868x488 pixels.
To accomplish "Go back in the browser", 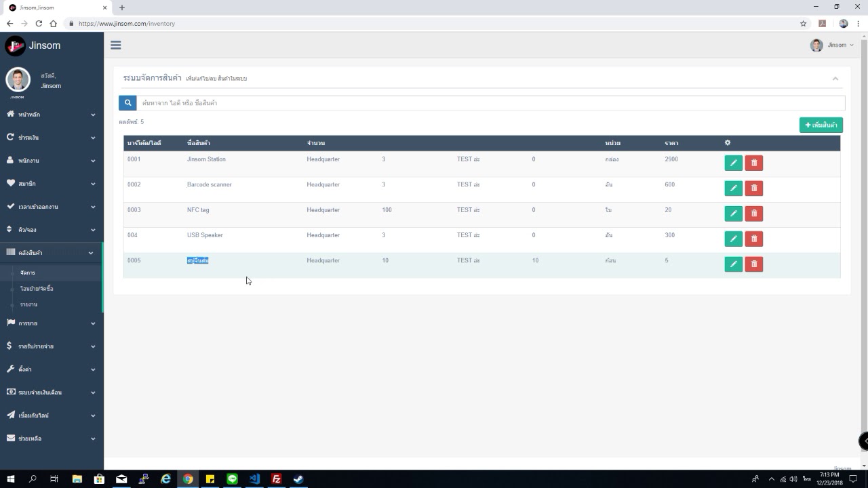I will [x=9, y=23].
